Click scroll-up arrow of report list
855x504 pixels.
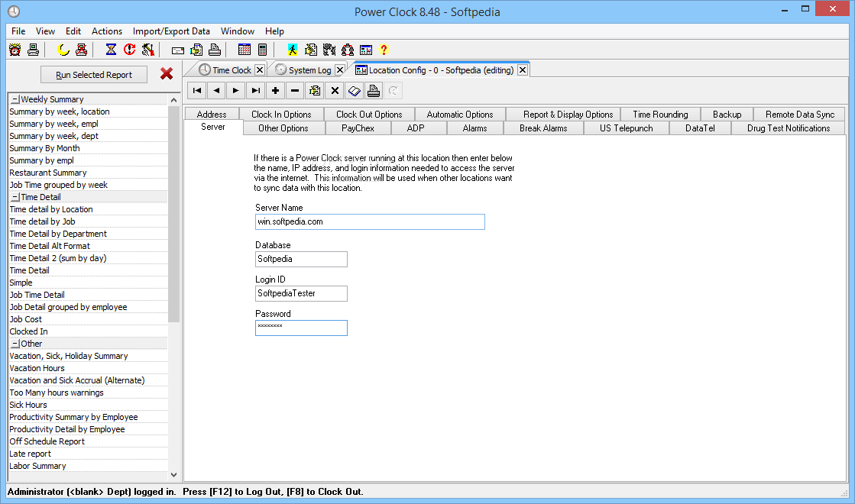173,100
